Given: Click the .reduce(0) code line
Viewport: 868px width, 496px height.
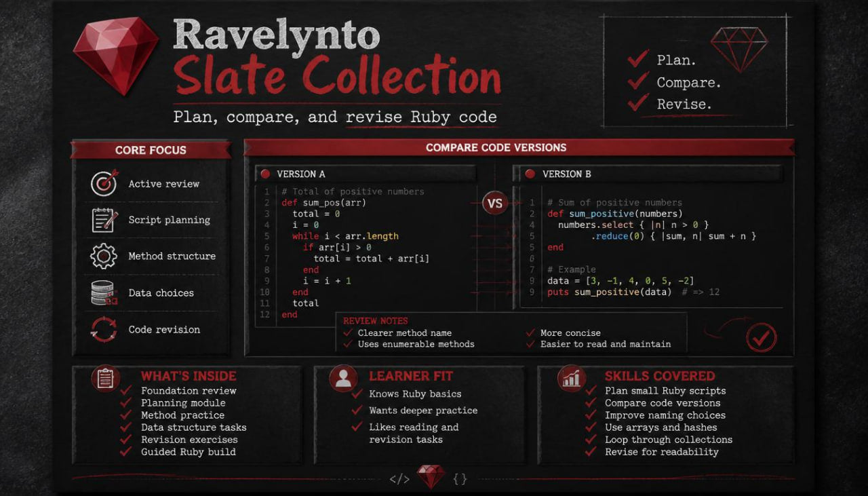Looking at the screenshot, I should [x=673, y=236].
